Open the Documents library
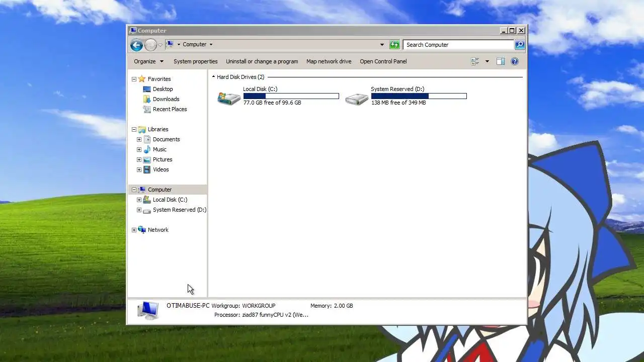 [166, 139]
